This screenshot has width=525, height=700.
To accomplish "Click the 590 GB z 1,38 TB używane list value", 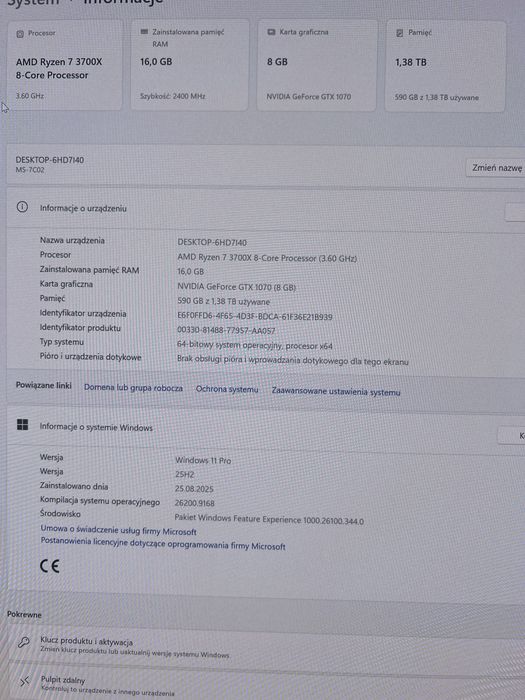I will tap(224, 301).
